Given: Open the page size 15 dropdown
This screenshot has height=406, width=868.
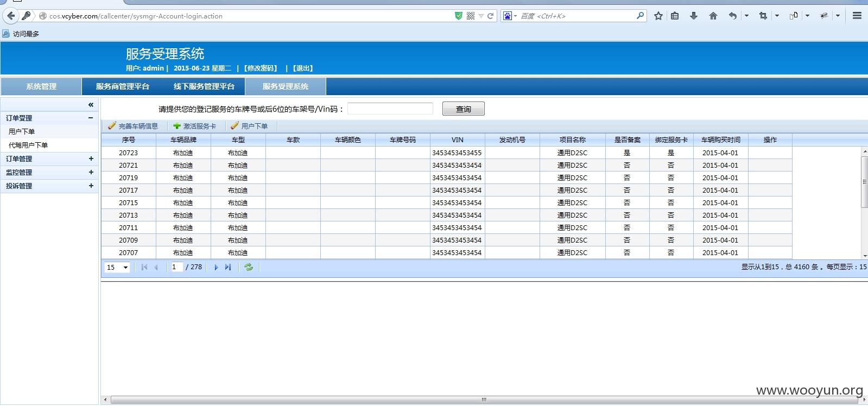Looking at the screenshot, I should (x=117, y=267).
